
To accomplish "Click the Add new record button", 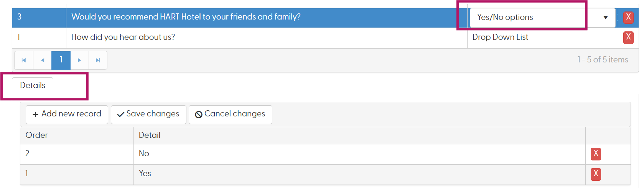I will [67, 114].
